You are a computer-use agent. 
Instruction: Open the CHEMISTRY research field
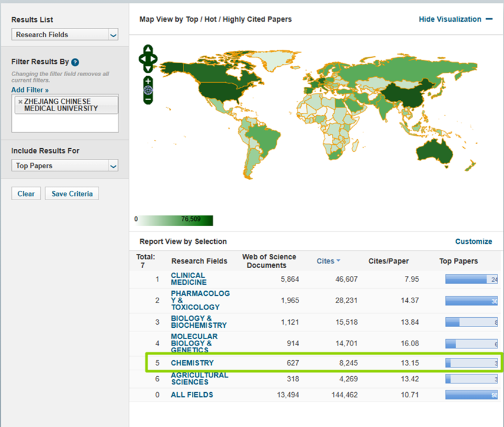192,363
